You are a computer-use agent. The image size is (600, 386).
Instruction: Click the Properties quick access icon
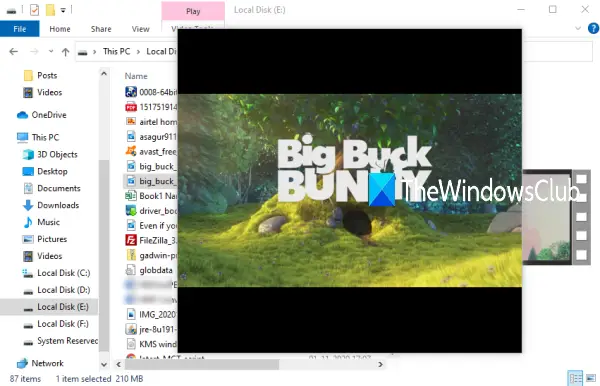(x=34, y=10)
